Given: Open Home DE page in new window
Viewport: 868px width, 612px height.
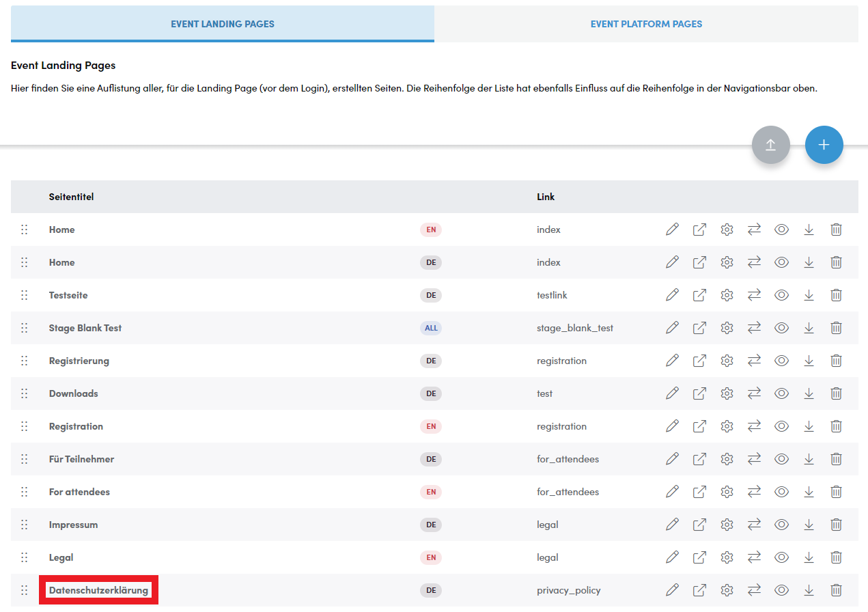Looking at the screenshot, I should tap(699, 262).
